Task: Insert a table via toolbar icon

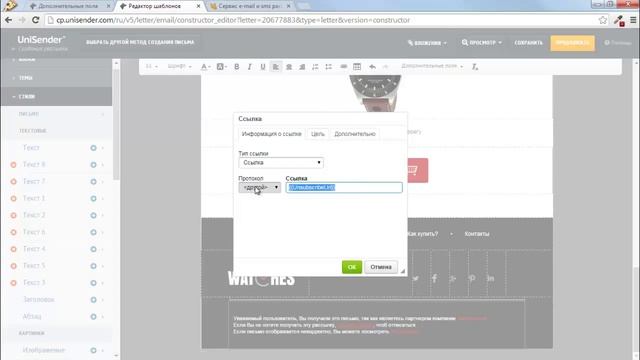Action: [x=357, y=67]
